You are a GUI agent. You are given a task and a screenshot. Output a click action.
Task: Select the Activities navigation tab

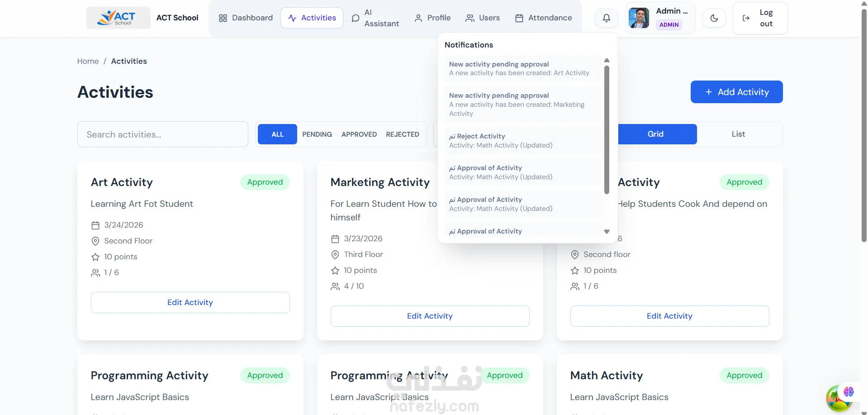click(312, 18)
